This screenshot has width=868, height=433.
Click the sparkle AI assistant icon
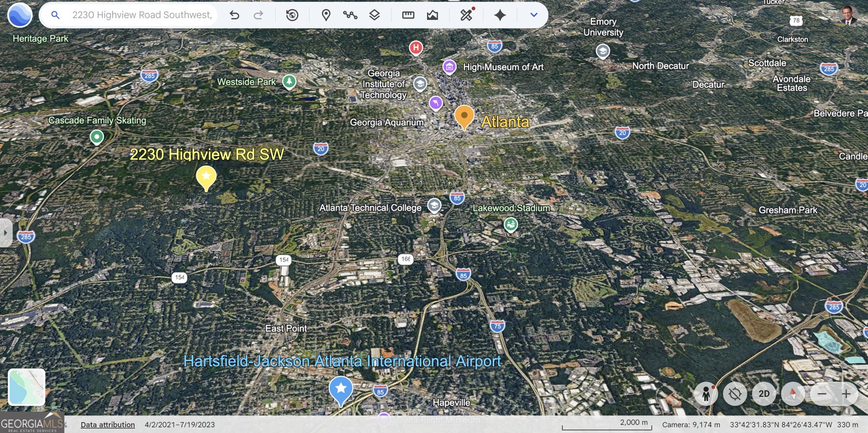500,15
